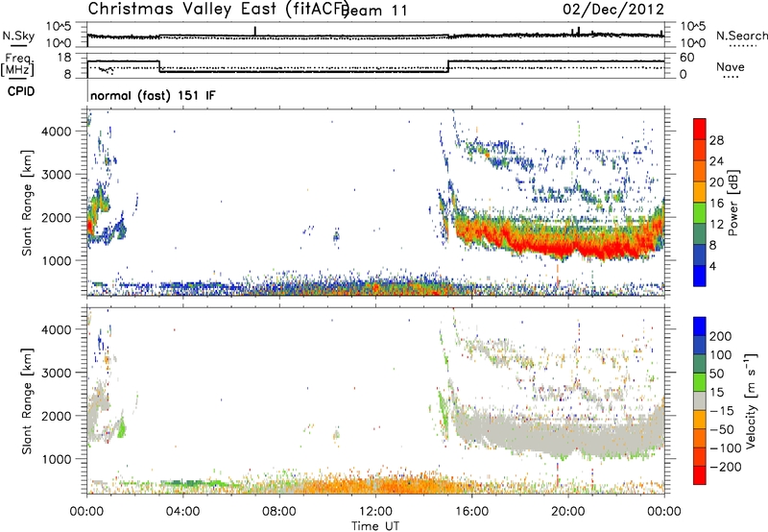Click the title 'Christmas Valley East (fitACF)'

(x=219, y=9)
